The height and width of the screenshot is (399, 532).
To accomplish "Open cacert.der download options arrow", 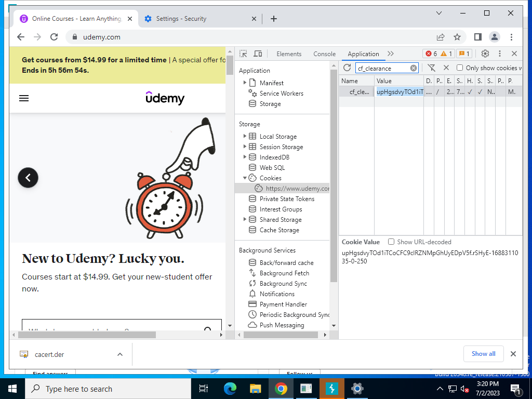I will pyautogui.click(x=120, y=354).
